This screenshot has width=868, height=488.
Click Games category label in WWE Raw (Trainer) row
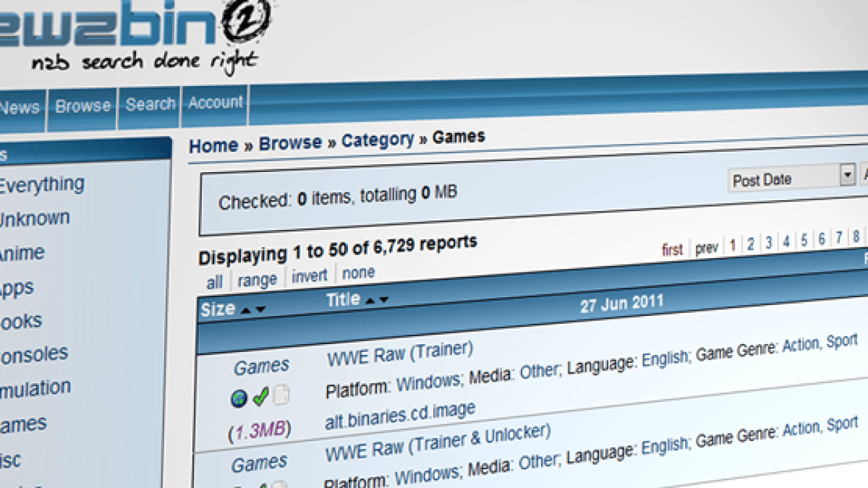[x=261, y=367]
